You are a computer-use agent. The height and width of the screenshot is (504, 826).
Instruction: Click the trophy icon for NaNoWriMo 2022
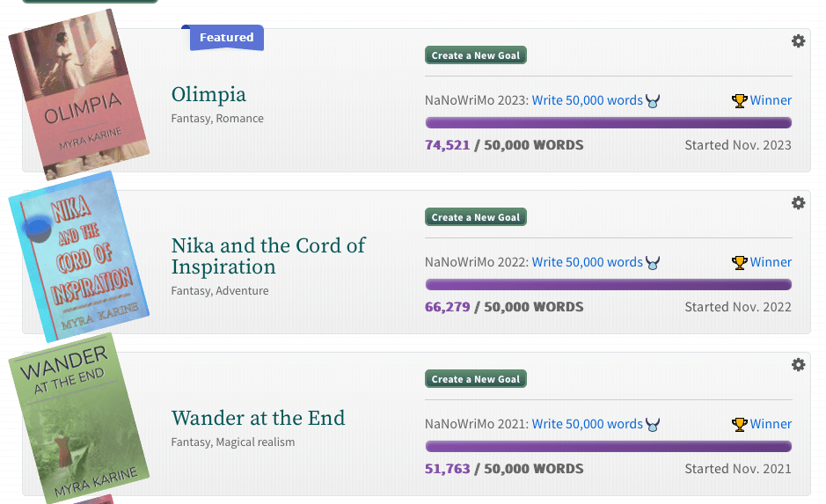[x=739, y=262]
